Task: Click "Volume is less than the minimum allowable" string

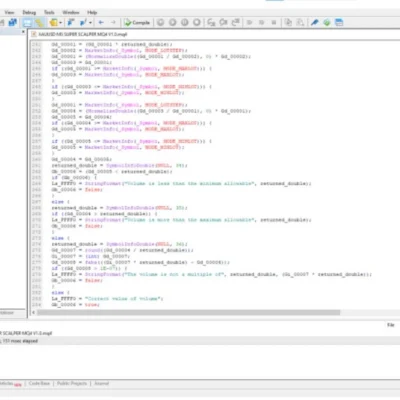Action: click(190, 183)
